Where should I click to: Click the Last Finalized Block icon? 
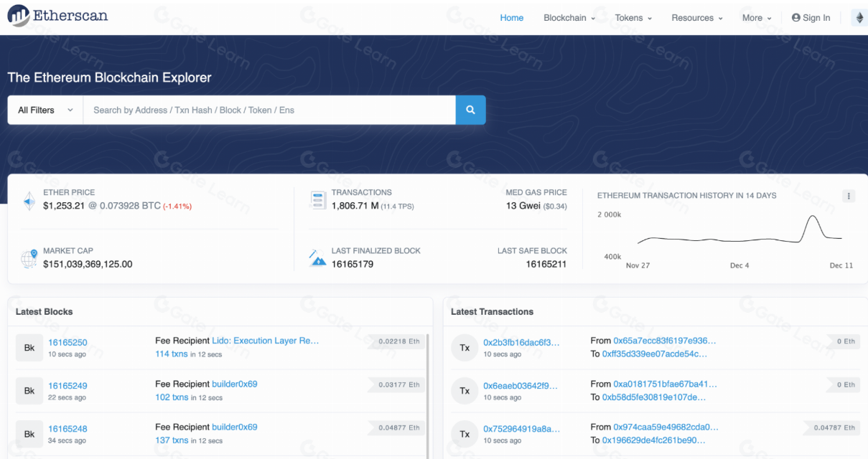(317, 258)
